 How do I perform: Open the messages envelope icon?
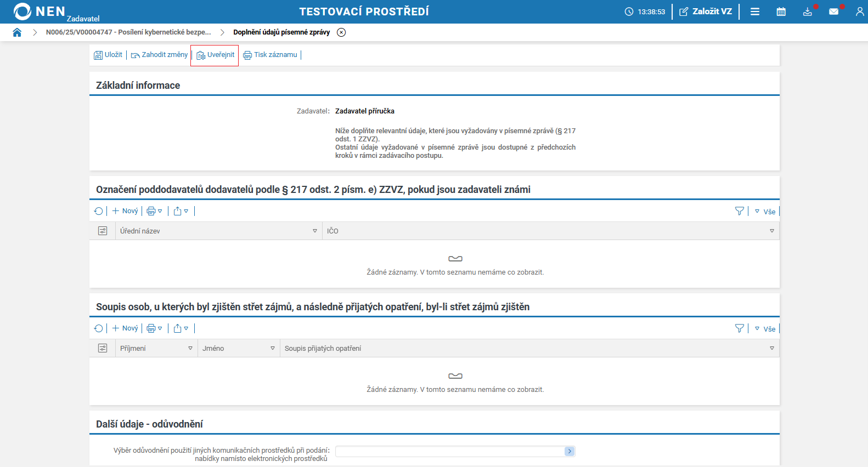tap(833, 12)
